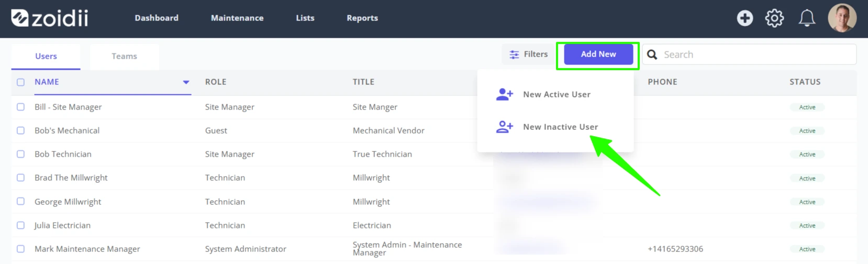Click into the Search field

(750, 54)
